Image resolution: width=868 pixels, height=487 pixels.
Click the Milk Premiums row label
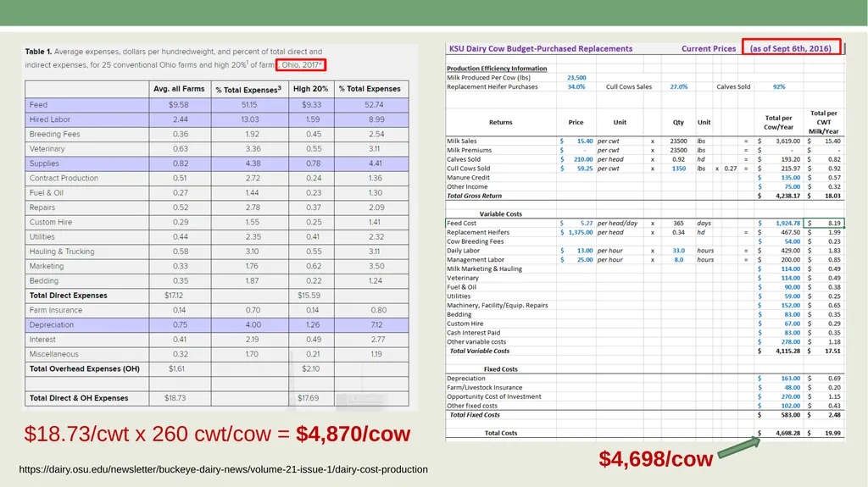click(x=469, y=150)
